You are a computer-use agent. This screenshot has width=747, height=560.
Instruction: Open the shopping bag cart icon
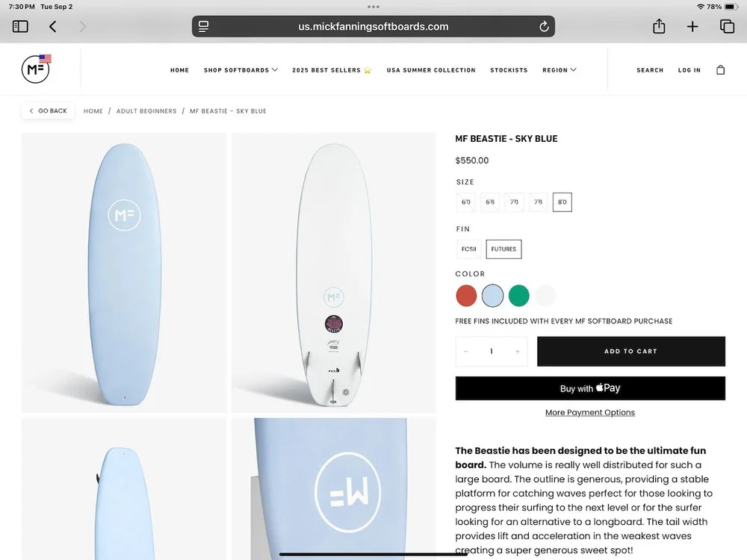(x=720, y=70)
